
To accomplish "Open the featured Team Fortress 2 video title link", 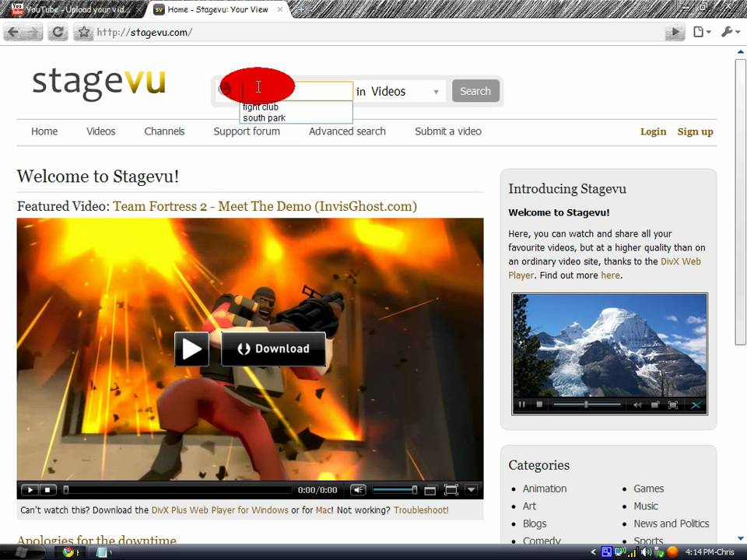I will click(265, 206).
